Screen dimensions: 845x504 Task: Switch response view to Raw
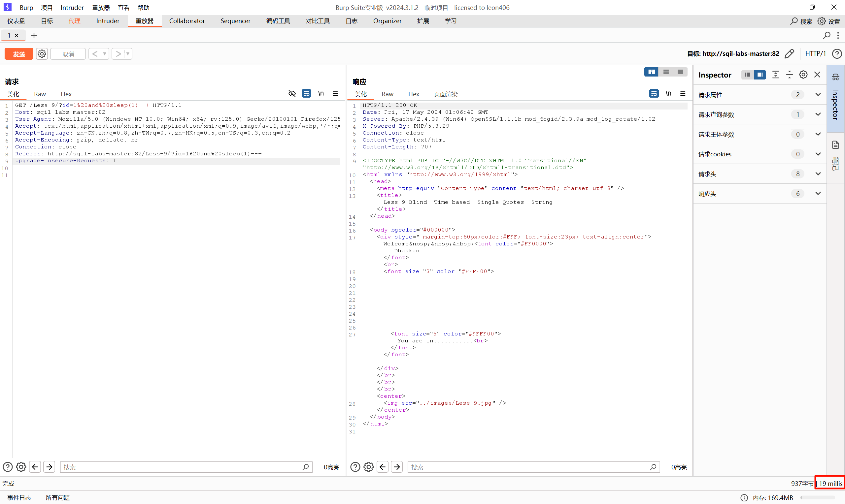click(387, 94)
